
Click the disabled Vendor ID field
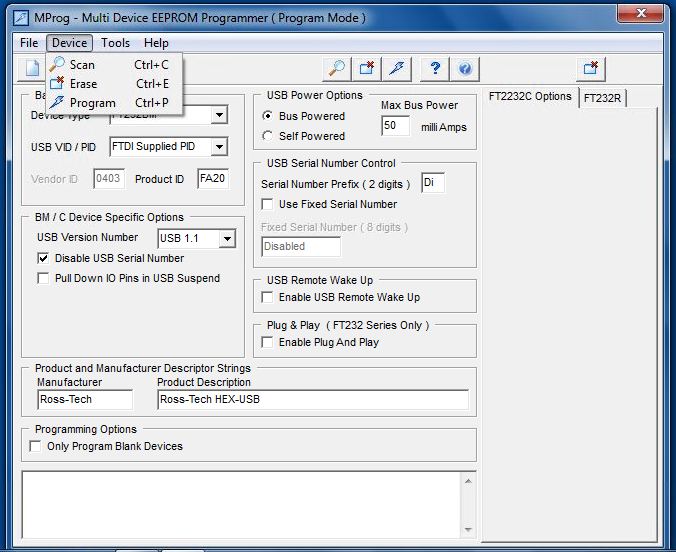pyautogui.click(x=109, y=179)
